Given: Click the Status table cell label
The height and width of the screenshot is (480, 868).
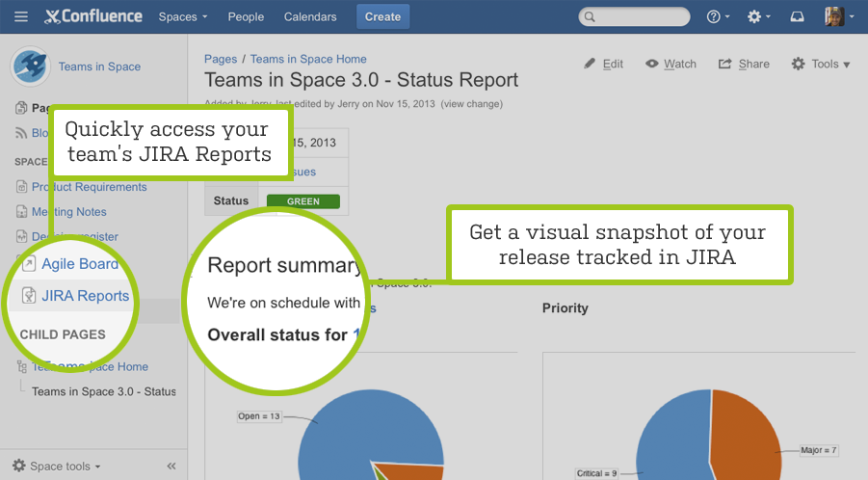Looking at the screenshot, I should [x=231, y=201].
